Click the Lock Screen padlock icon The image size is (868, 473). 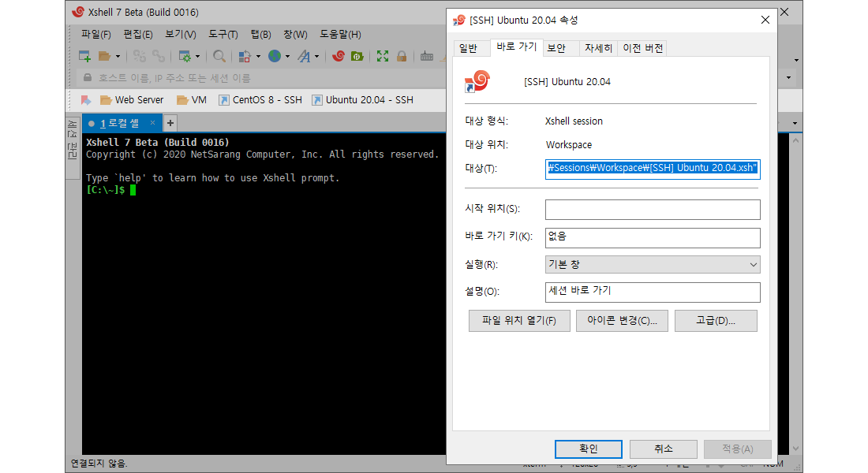(x=402, y=56)
